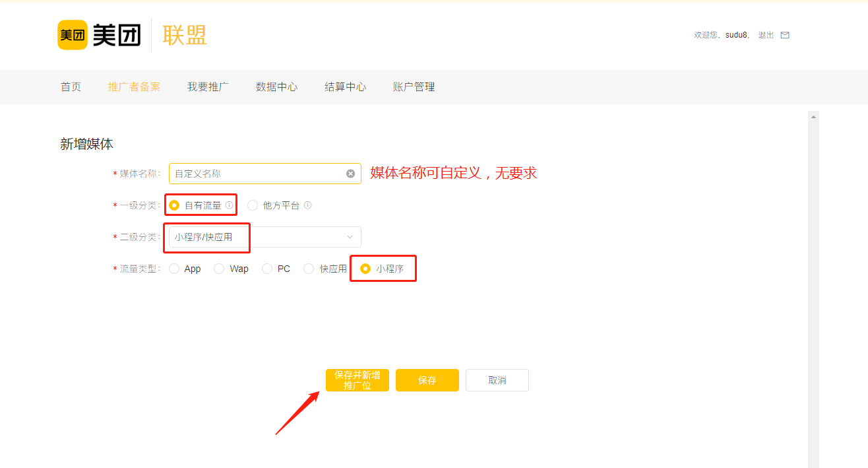
Task: Click info icon beside 自有流量
Action: (x=229, y=205)
